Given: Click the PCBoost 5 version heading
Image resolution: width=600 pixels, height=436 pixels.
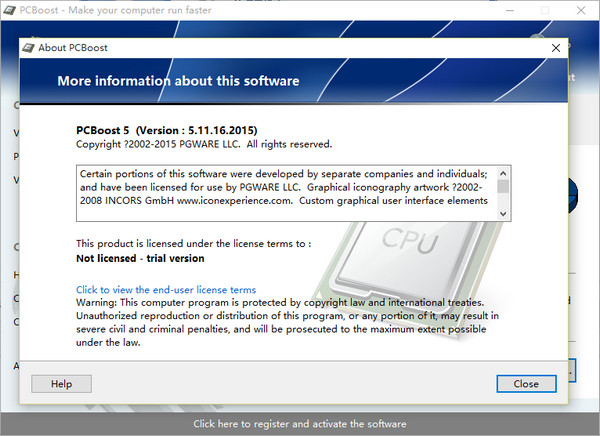Looking at the screenshot, I should point(166,131).
